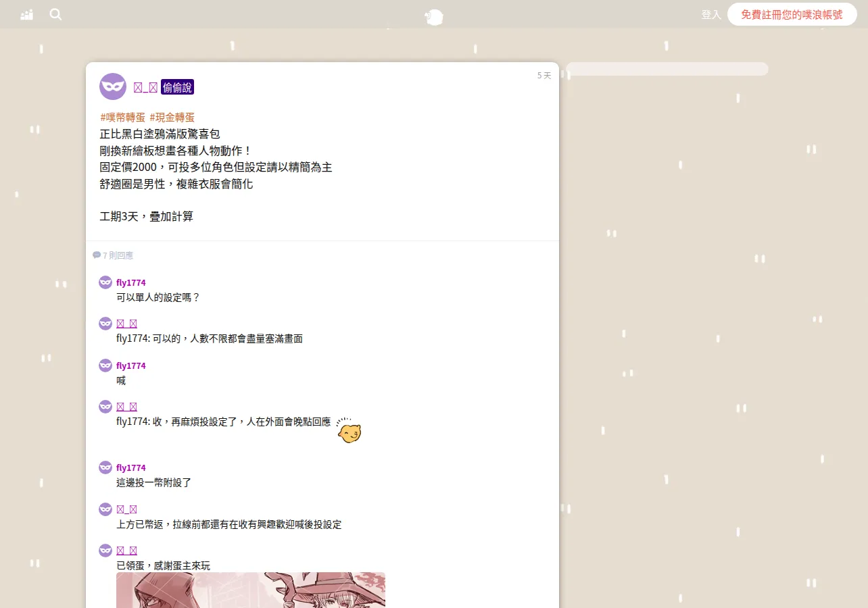Click the Plurk logo in header center
The height and width of the screenshot is (608, 868).
pyautogui.click(x=433, y=17)
